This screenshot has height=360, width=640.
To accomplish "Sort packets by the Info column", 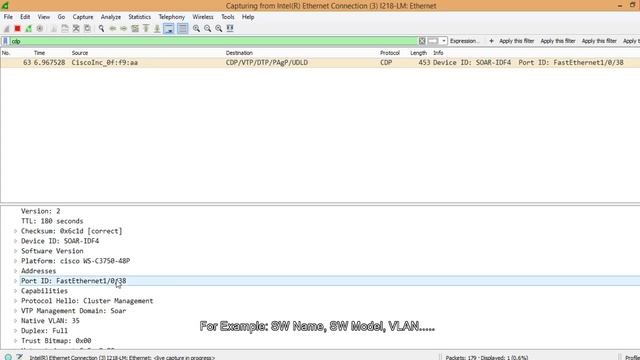I will pyautogui.click(x=438, y=53).
